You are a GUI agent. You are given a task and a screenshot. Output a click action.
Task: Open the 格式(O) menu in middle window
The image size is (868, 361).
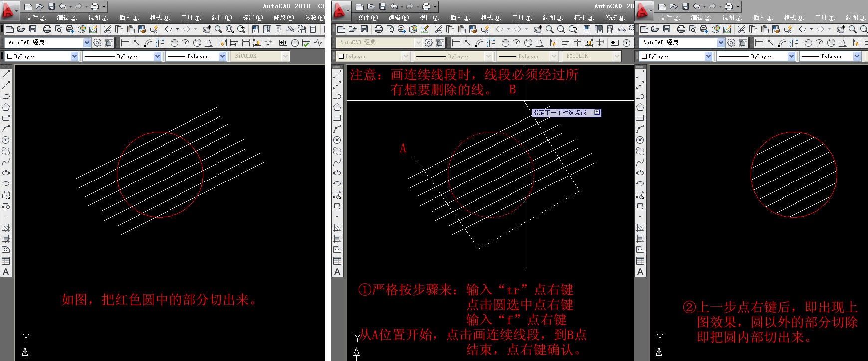(491, 18)
